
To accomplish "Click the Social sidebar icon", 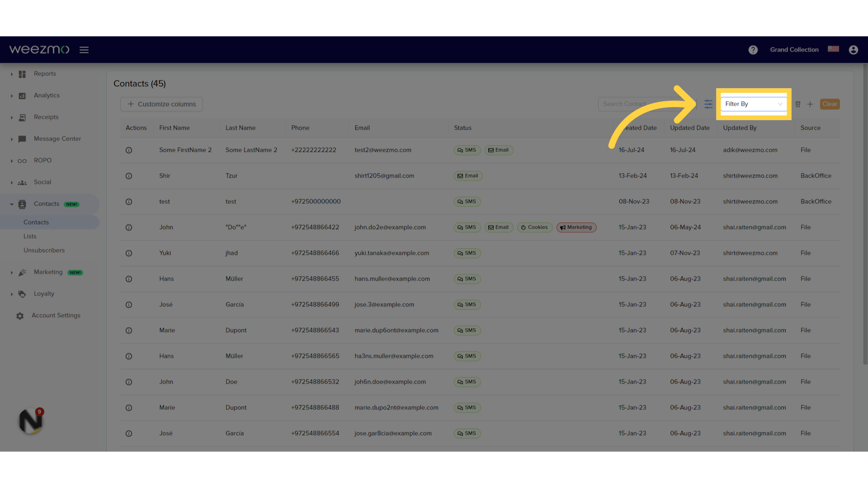I will click(x=22, y=182).
